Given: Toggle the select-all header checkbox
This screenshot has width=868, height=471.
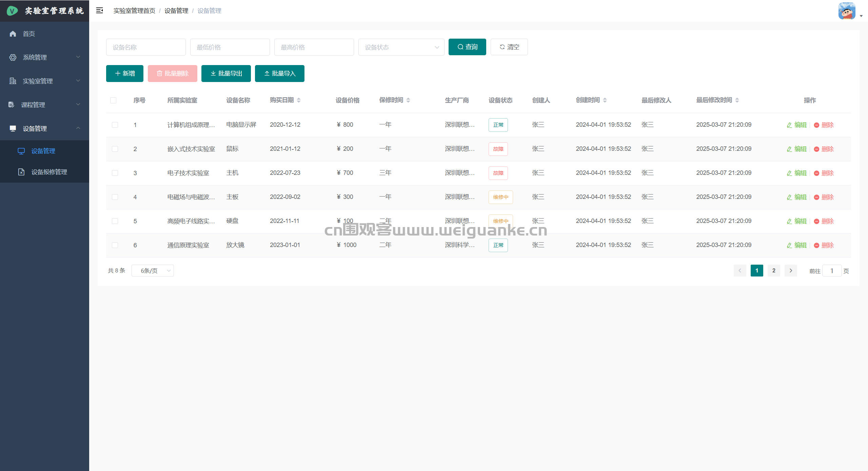Looking at the screenshot, I should [x=113, y=100].
